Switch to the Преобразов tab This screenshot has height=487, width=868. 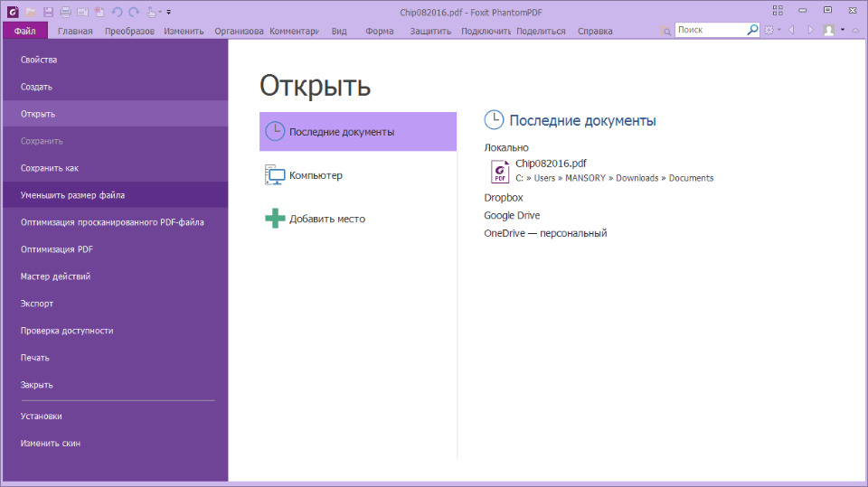pyautogui.click(x=129, y=31)
